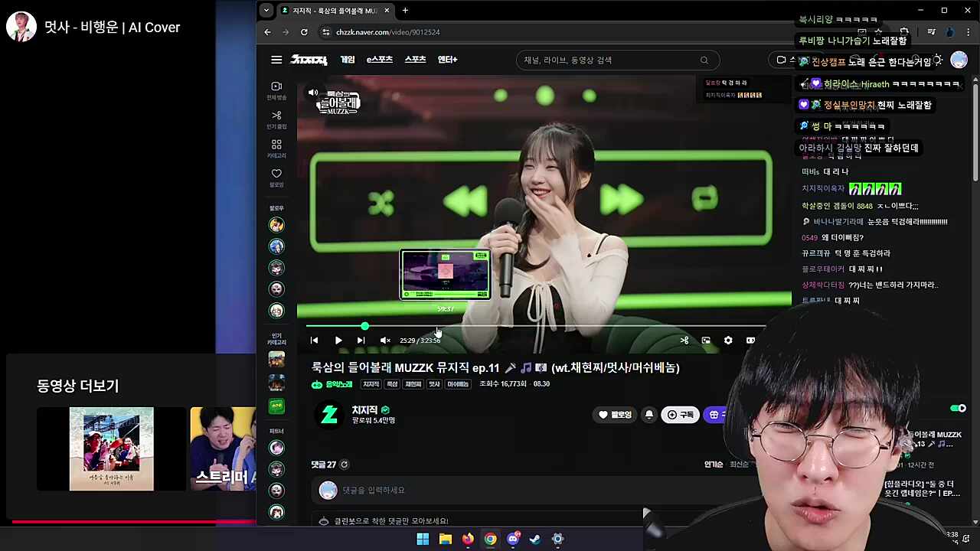Expand the hamburger menu beside the Chzzk logo

[276, 60]
